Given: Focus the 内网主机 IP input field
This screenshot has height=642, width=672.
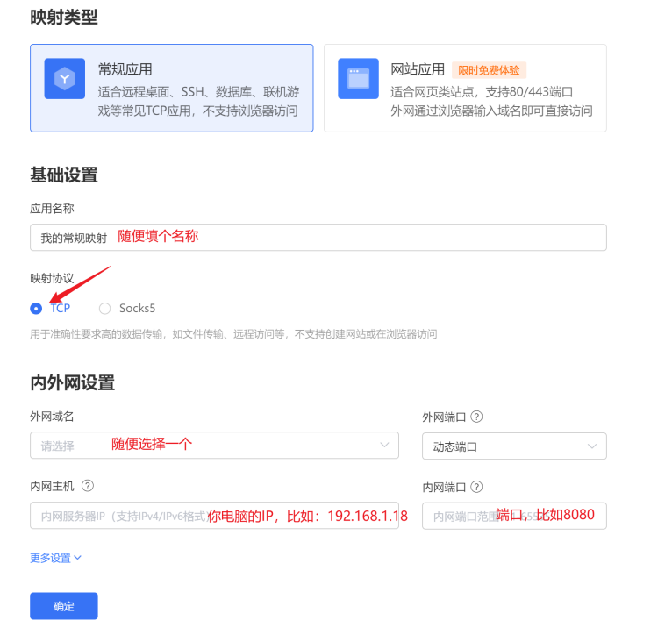Looking at the screenshot, I should pos(214,516).
